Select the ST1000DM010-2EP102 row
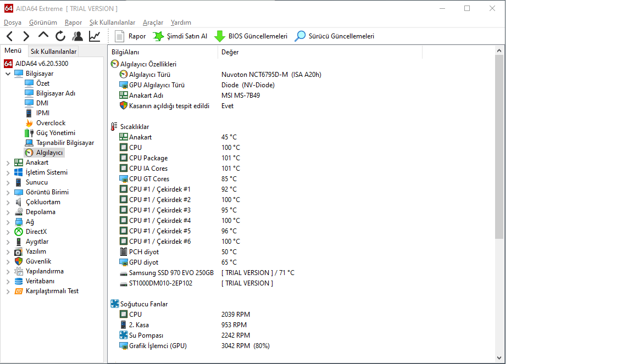The width and height of the screenshot is (633, 364). (196, 283)
